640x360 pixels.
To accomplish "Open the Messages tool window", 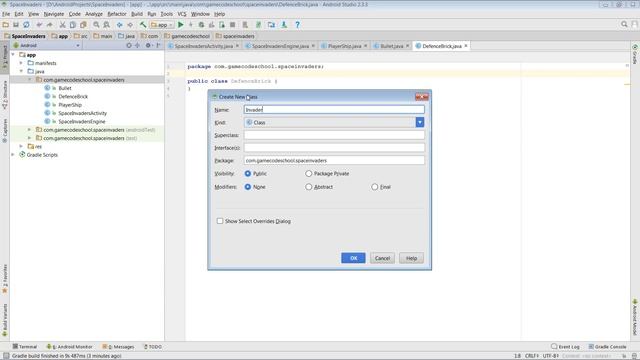I will [x=118, y=347].
